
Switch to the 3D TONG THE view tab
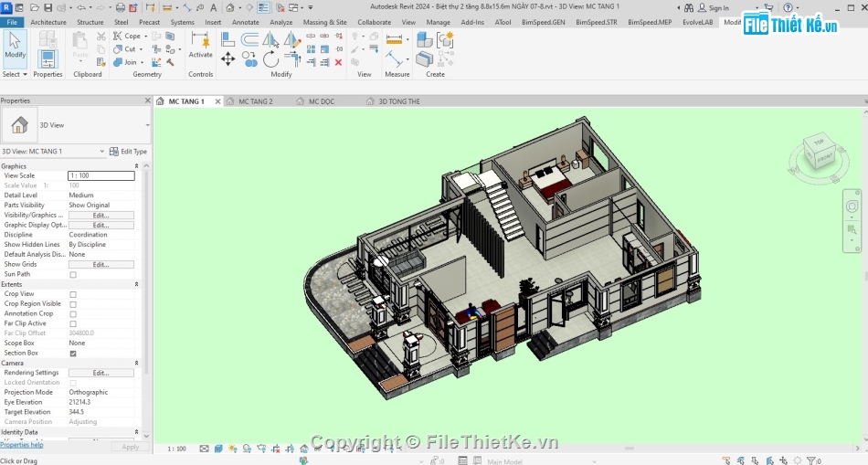point(399,101)
